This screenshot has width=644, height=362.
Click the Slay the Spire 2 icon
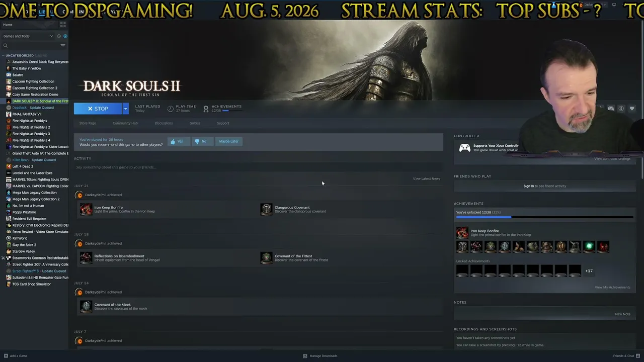coord(9,245)
